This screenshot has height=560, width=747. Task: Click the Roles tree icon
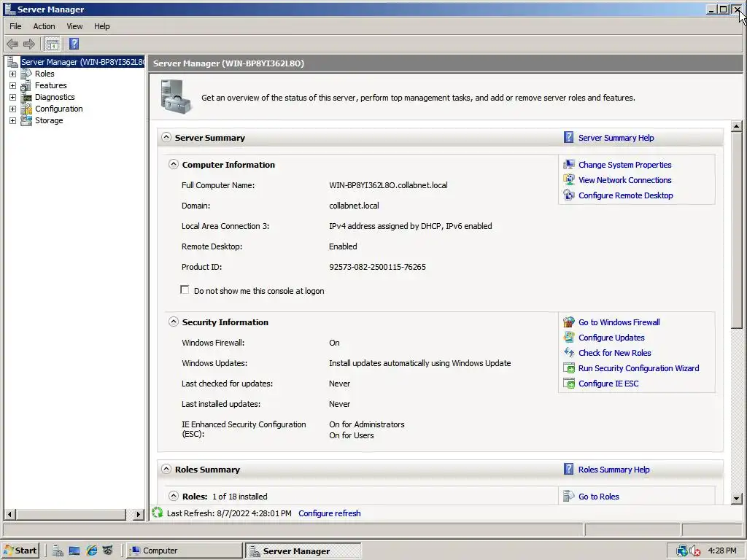(x=27, y=74)
